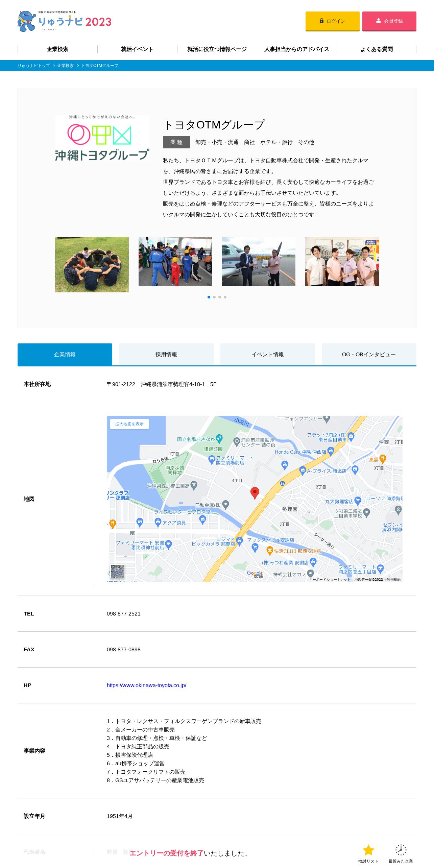Click the ファミリーマート 浦添内間五丁目店 marker
434x868 pixels.
380,569
